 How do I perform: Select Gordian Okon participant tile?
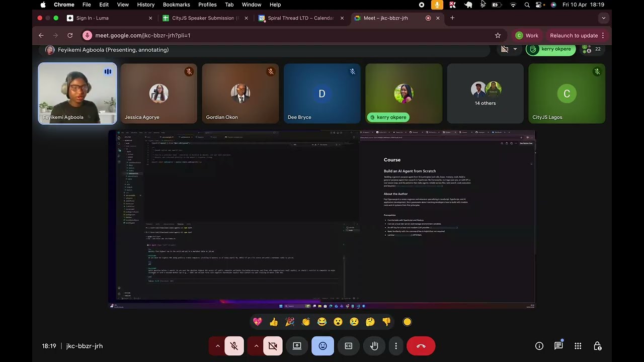(240, 94)
